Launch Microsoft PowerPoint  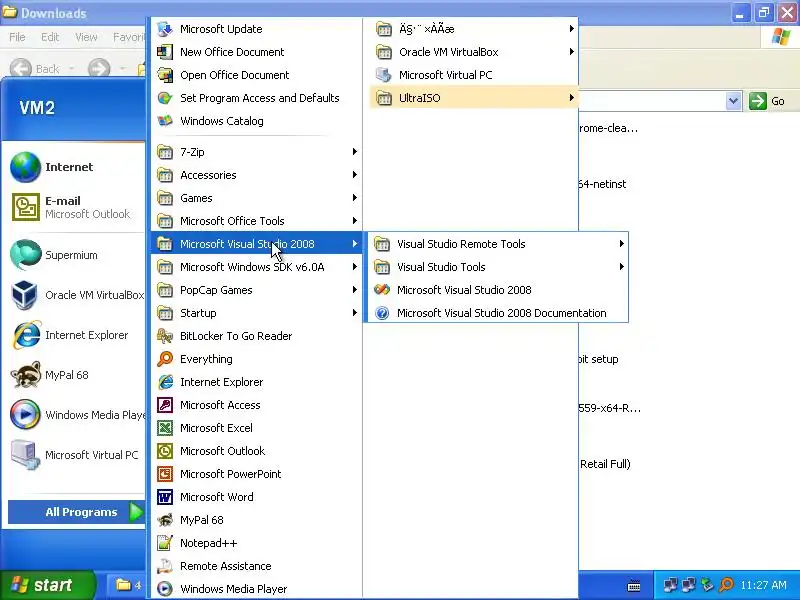(257, 473)
